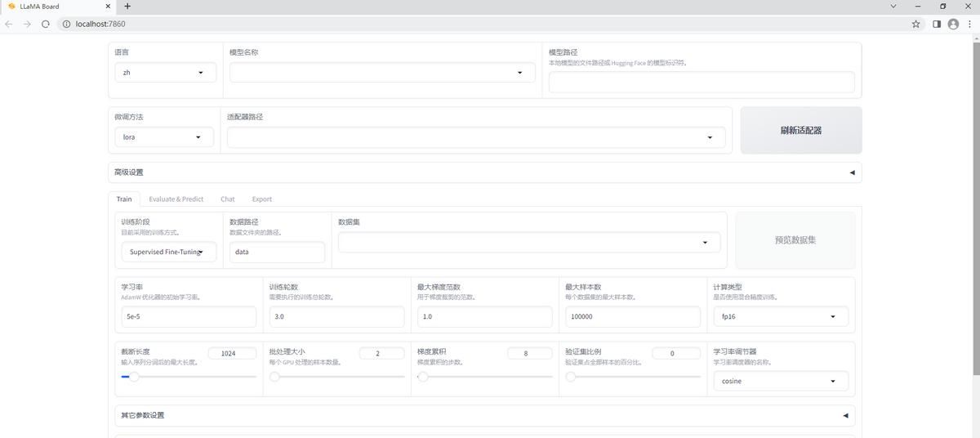Open the 语言 zh dropdown
The height and width of the screenshot is (438, 980).
pos(165,73)
